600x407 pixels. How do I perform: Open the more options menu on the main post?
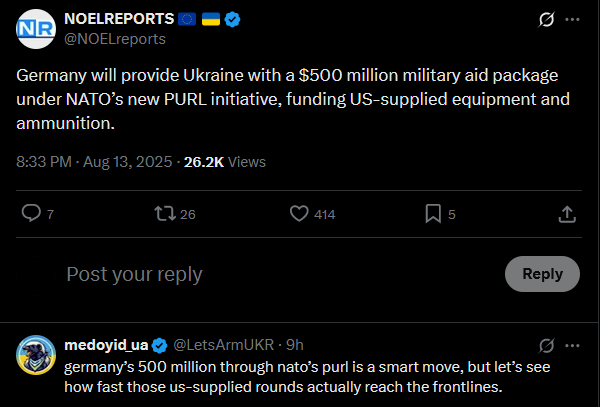tap(572, 19)
